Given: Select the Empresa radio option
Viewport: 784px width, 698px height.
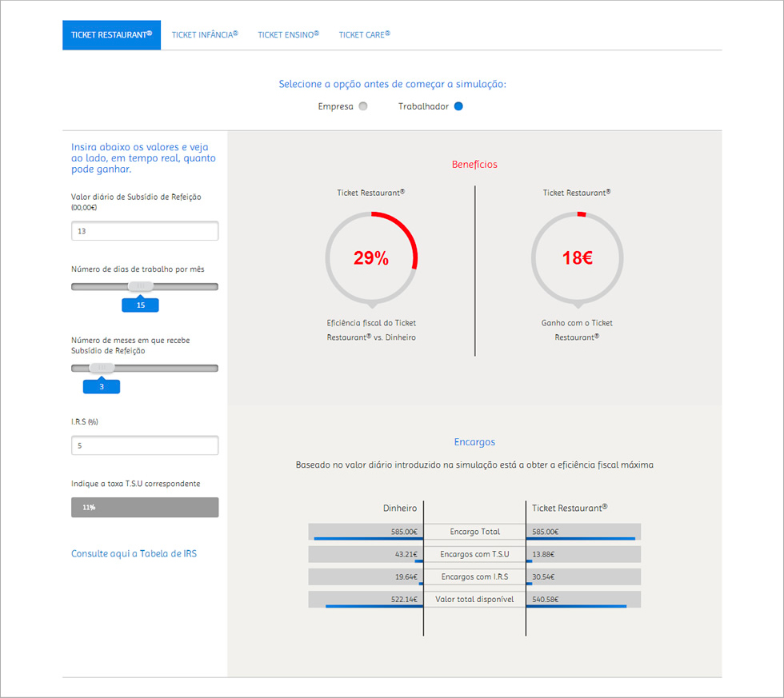Looking at the screenshot, I should pos(363,106).
